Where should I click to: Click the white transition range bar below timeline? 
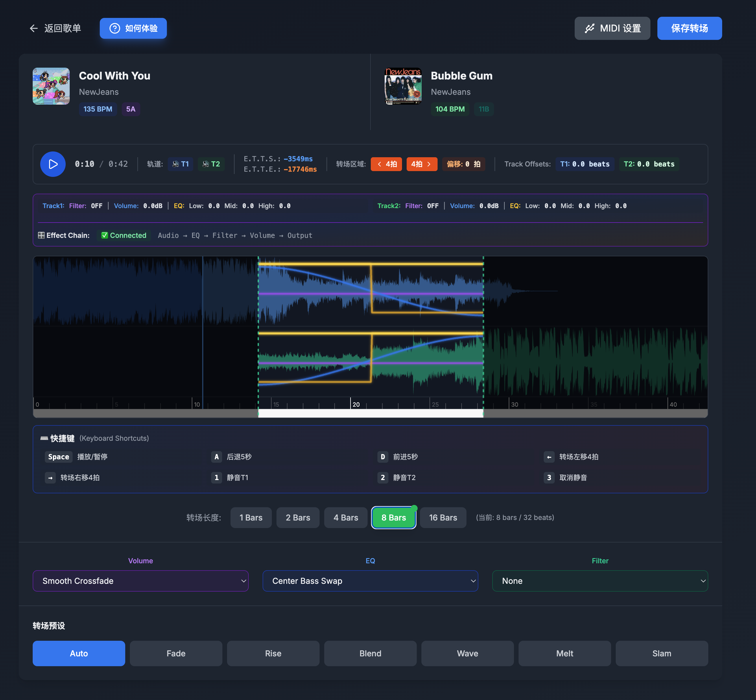370,413
